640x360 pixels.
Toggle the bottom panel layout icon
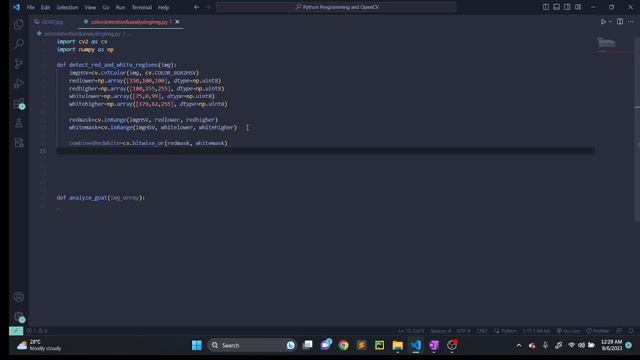tap(556, 7)
